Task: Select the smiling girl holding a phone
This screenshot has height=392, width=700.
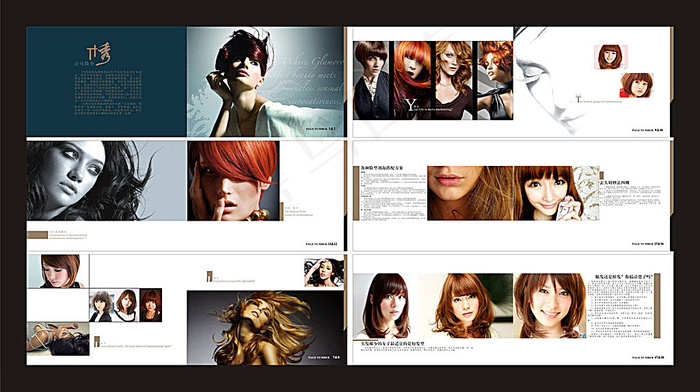Action: click(x=548, y=193)
